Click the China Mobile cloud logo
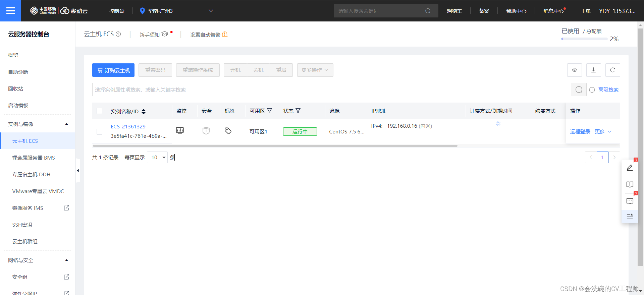 coord(59,11)
